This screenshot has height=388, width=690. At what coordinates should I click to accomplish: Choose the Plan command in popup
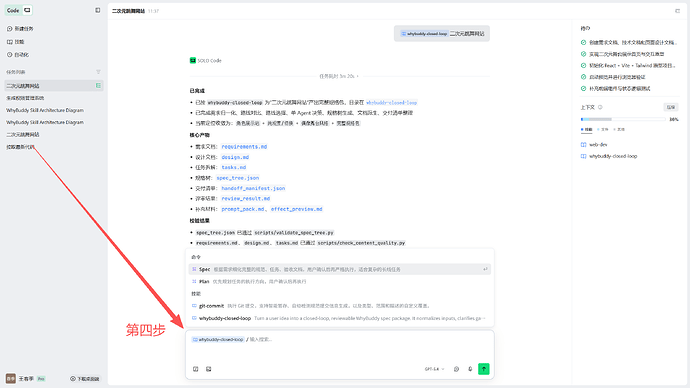coord(340,282)
